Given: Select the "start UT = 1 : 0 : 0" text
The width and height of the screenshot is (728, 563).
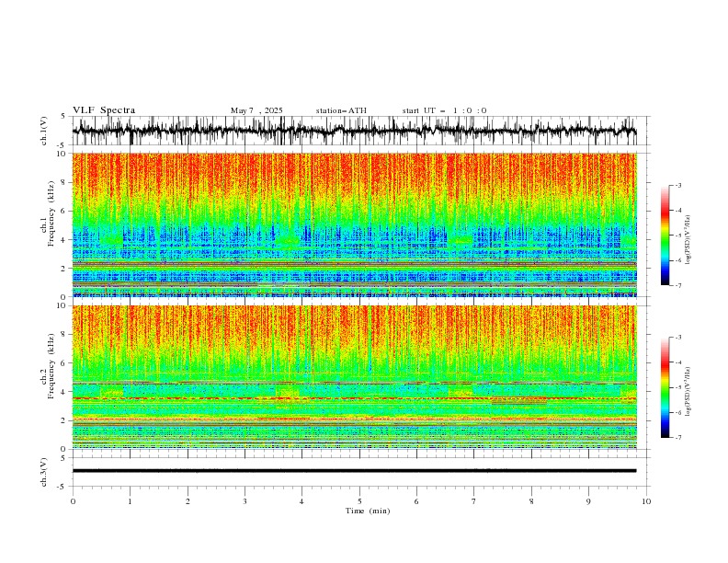Looking at the screenshot, I should pos(444,110).
